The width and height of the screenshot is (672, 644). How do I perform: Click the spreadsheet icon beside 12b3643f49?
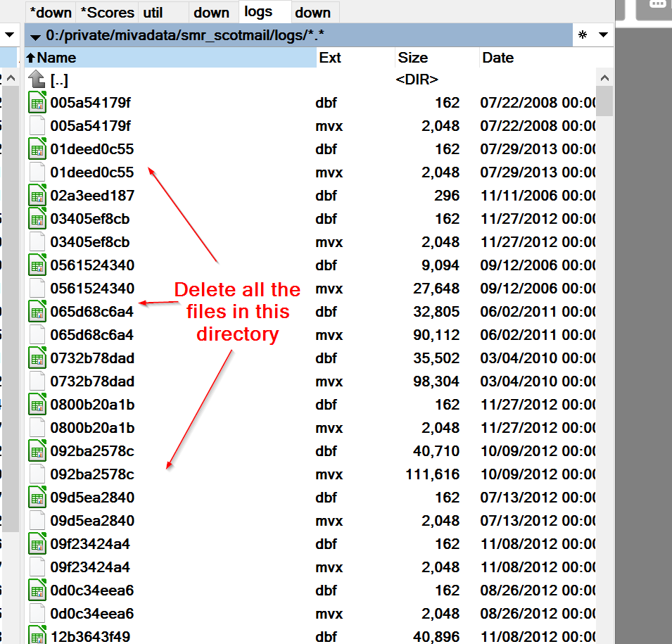pyautogui.click(x=37, y=636)
